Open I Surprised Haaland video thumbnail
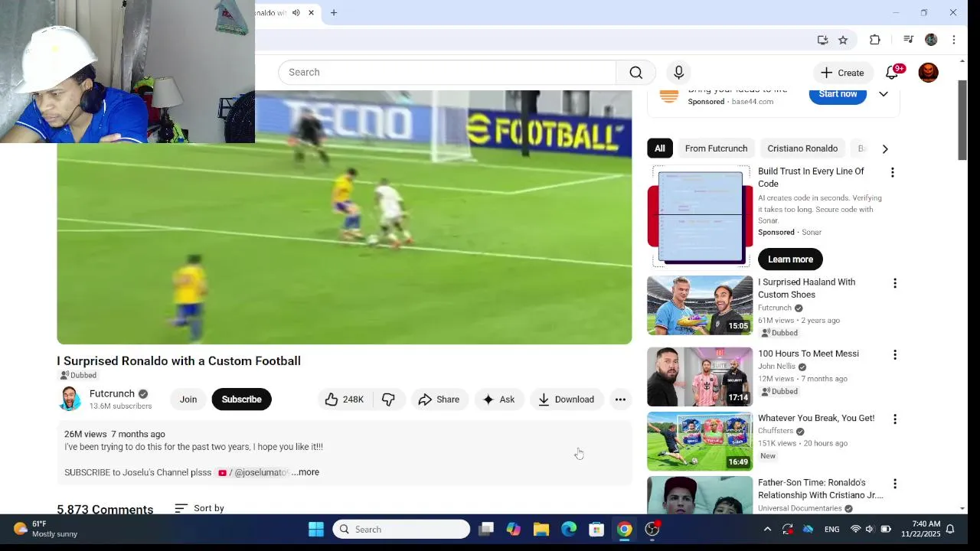The image size is (980, 551). click(700, 305)
